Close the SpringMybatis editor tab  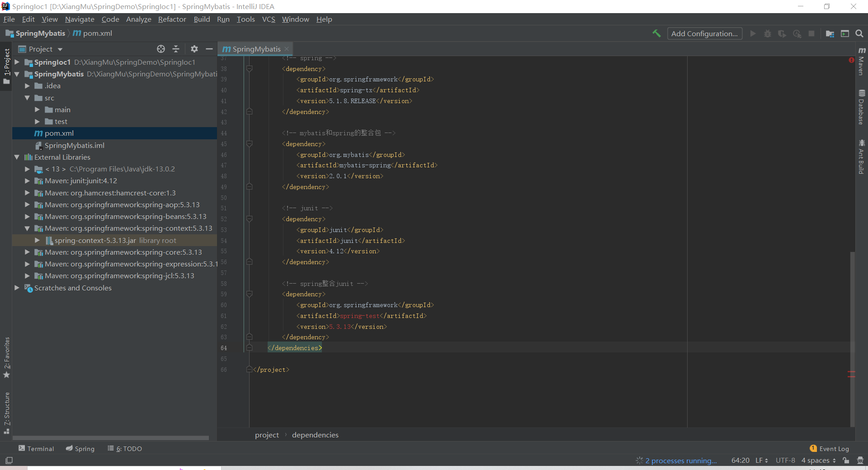(287, 49)
